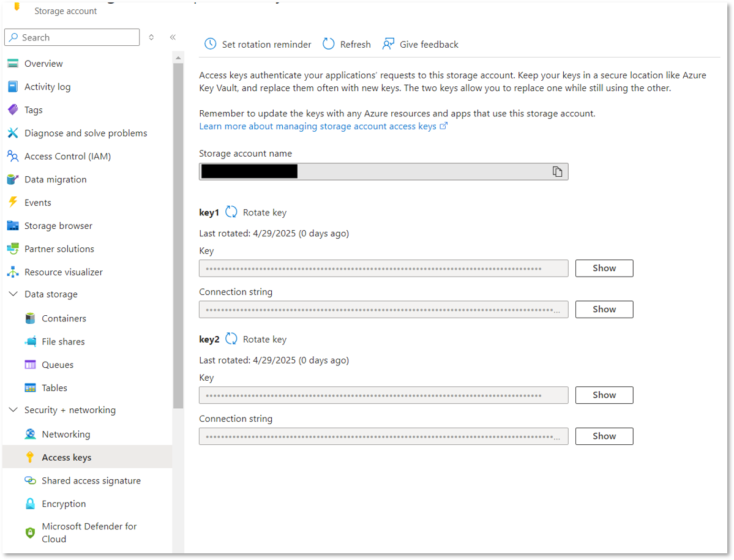Screen dimensions: 734x560
Task: Open Learn more about managing access keys link
Action: point(323,126)
